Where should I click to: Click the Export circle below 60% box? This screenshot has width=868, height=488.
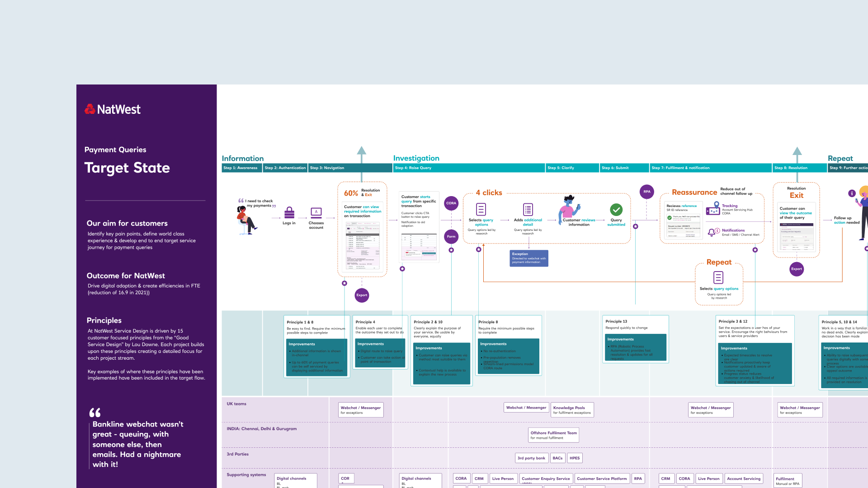362,295
